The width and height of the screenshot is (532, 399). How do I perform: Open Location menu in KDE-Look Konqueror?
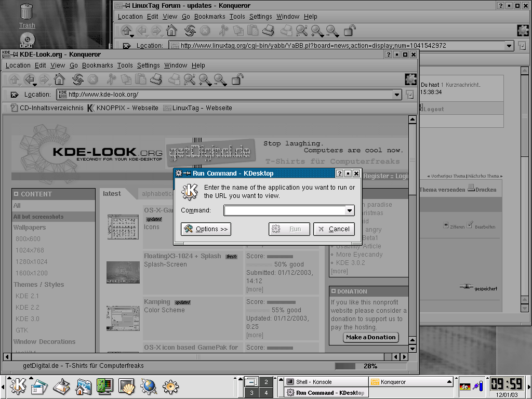[x=18, y=65]
